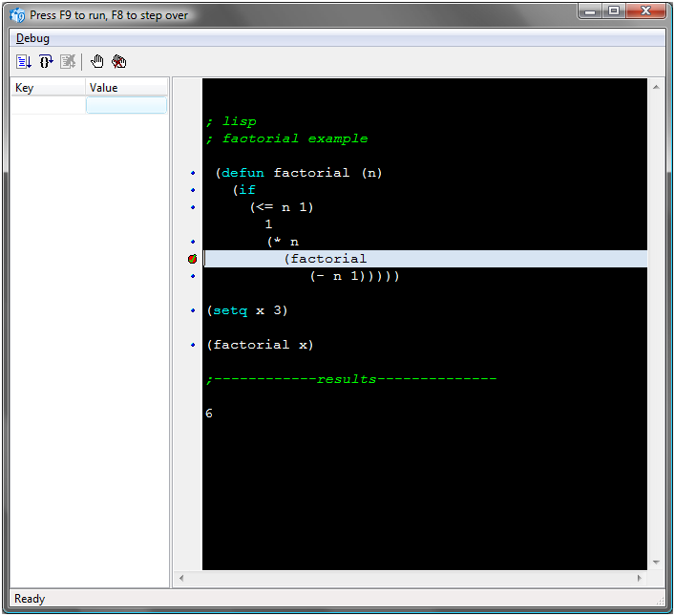This screenshot has height=616, width=675.
Task: Set a breakpoint at the (<= n 1) line marker
Action: [193, 207]
